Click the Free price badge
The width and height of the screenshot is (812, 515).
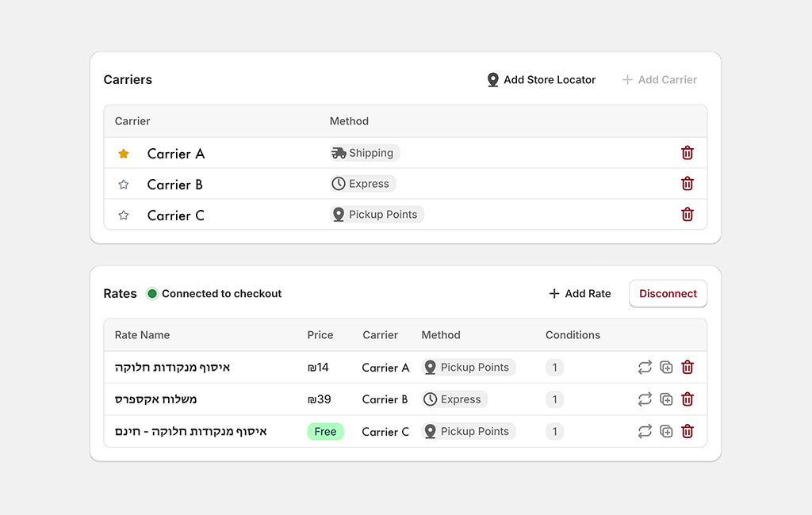point(325,431)
